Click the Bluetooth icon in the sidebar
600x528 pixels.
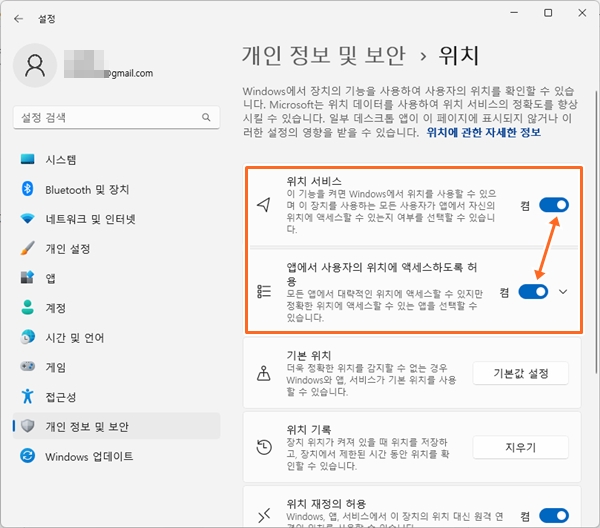point(28,189)
